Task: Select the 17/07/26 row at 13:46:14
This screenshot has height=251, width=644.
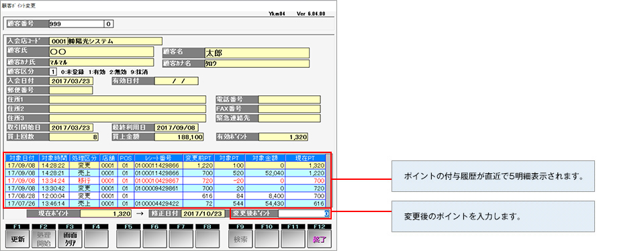Action: coord(165,203)
